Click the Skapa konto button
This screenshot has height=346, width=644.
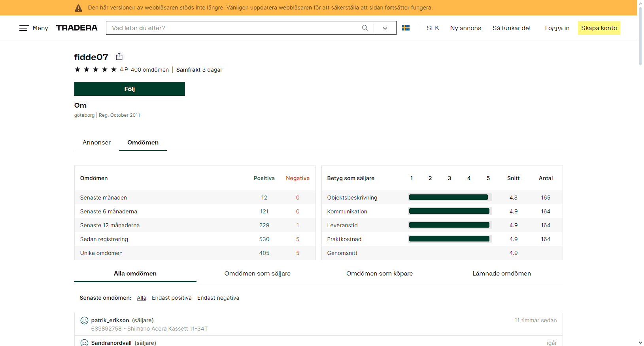[x=599, y=28]
